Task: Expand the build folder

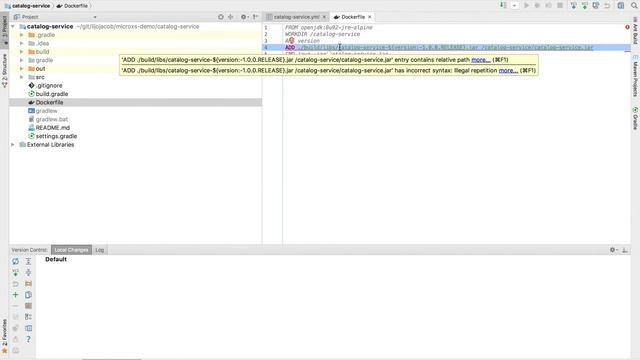Action: pyautogui.click(x=22, y=52)
